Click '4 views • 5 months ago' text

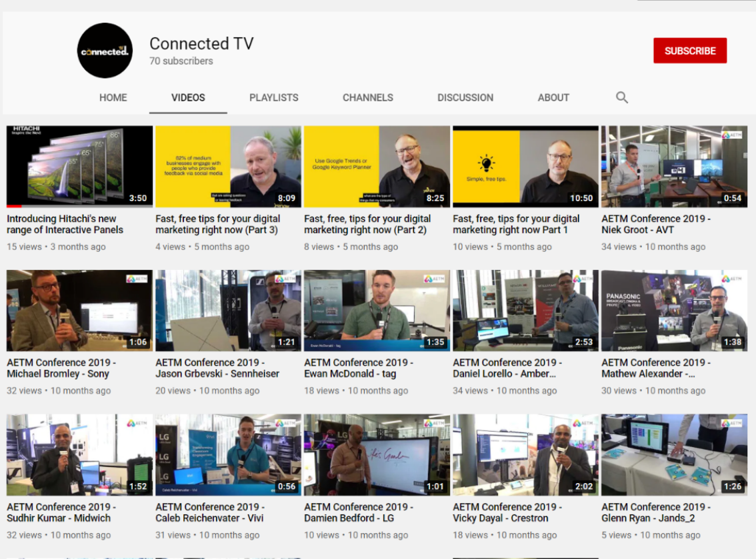202,247
